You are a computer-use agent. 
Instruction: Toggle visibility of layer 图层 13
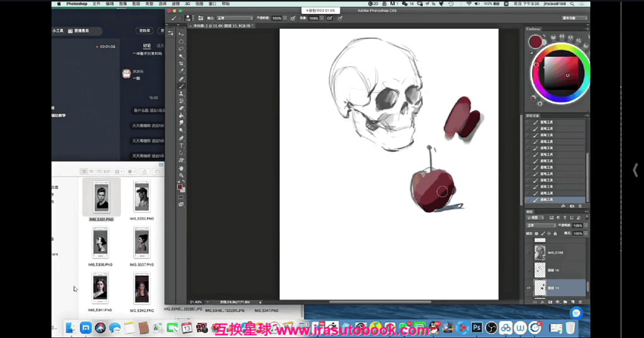point(529,288)
